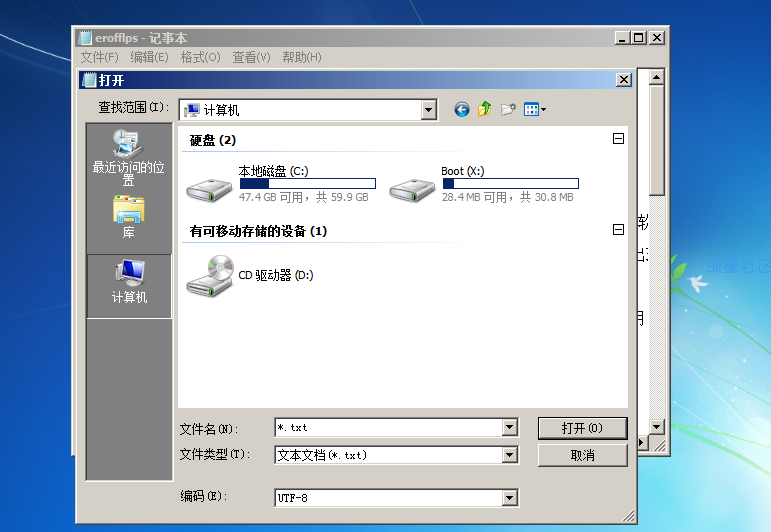This screenshot has width=771, height=532.
Task: Click the file name (文件名) input field
Action: coord(388,428)
